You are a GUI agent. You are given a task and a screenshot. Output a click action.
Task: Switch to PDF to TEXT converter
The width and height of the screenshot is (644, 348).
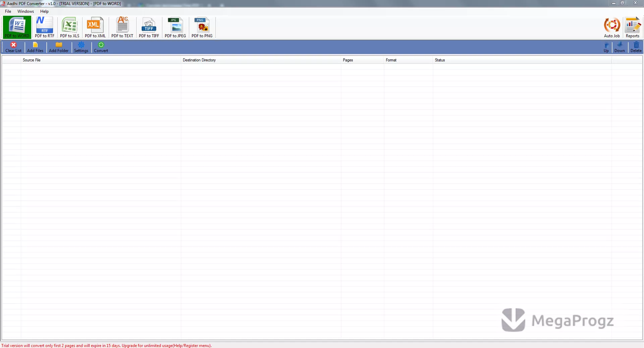click(x=122, y=27)
